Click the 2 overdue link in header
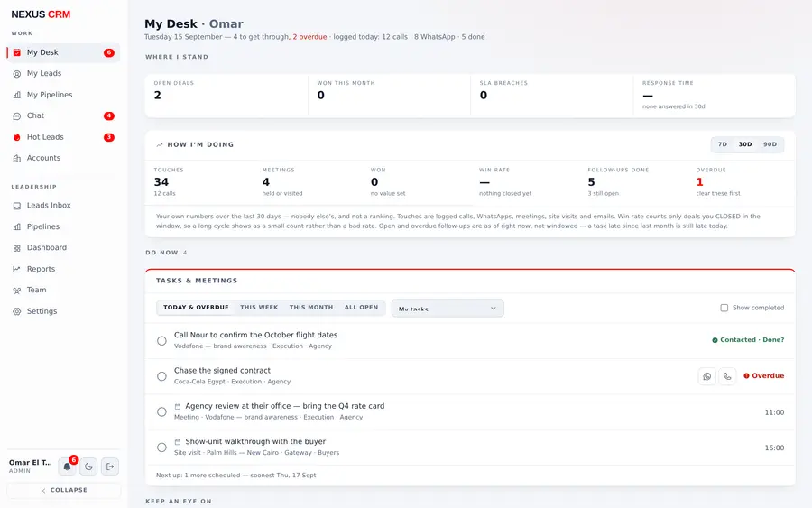Viewport: 812px width, 508px height. [x=309, y=37]
